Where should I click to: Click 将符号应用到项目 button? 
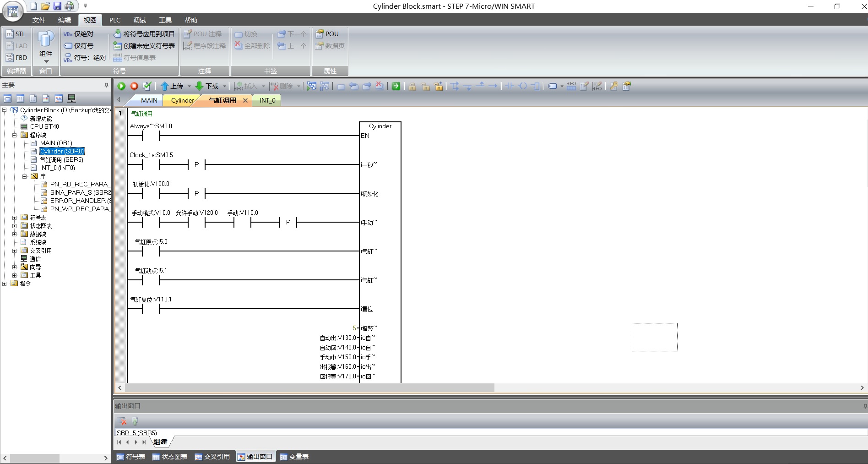coord(144,34)
